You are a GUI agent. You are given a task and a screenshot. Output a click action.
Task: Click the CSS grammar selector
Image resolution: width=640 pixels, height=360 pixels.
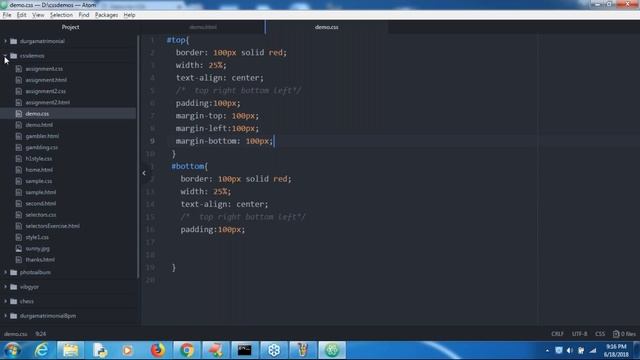pyautogui.click(x=600, y=334)
